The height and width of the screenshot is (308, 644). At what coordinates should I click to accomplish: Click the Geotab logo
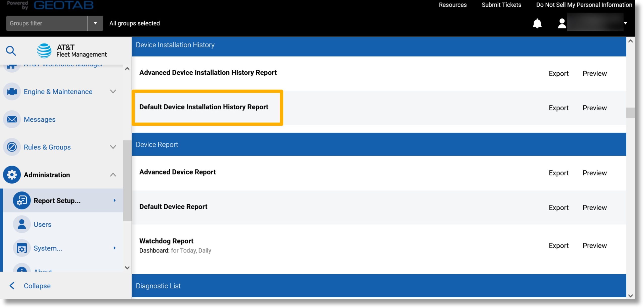pyautogui.click(x=63, y=5)
